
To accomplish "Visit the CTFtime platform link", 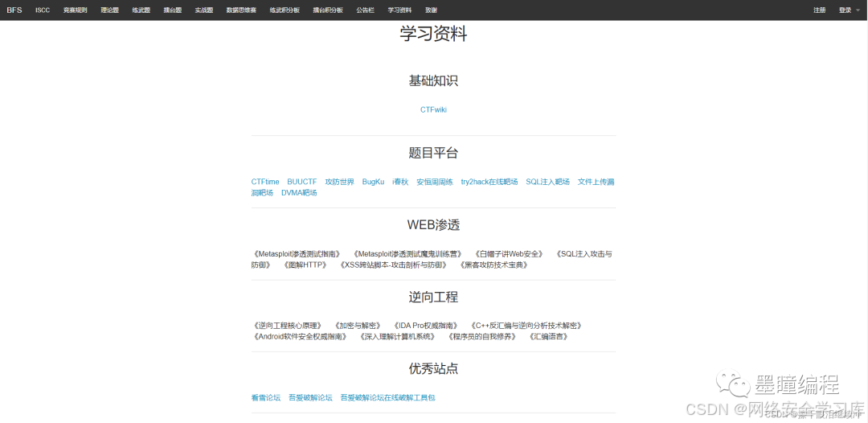I will click(x=265, y=182).
